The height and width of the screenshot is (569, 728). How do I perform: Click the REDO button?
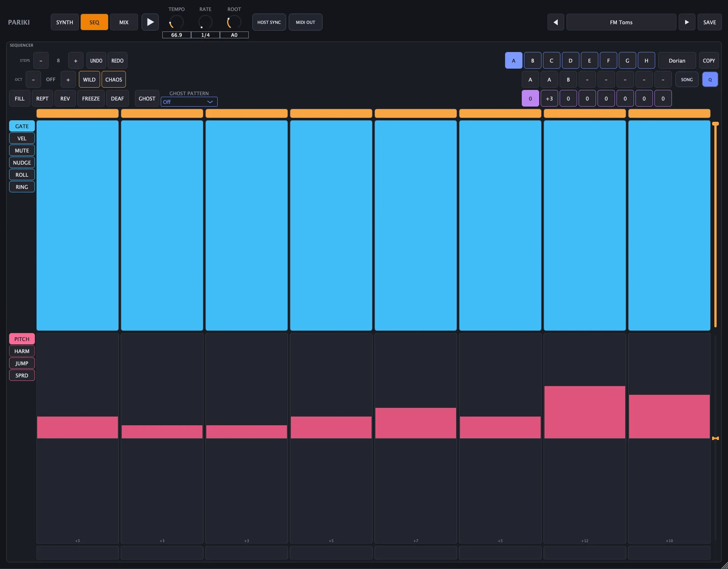coord(118,61)
